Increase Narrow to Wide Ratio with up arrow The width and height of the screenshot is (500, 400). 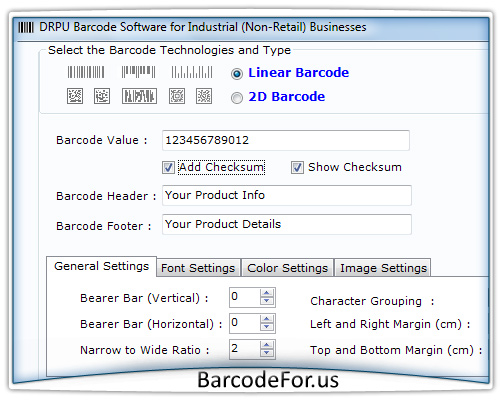pyautogui.click(x=267, y=345)
